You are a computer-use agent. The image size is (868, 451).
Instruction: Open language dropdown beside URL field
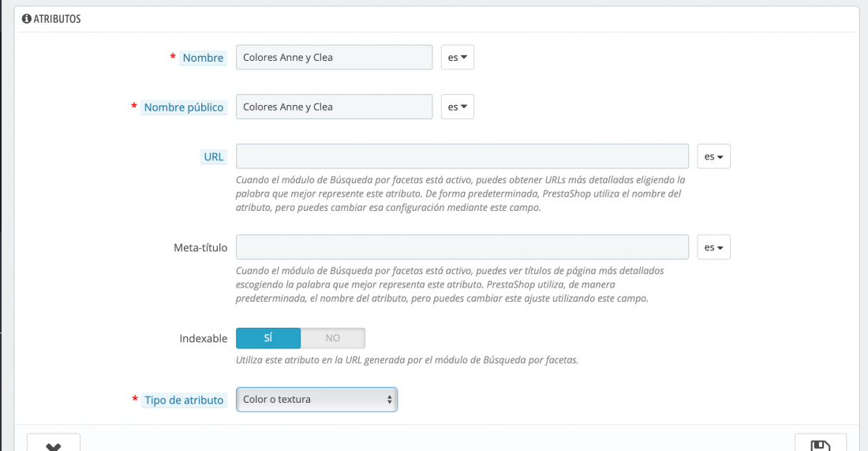pyautogui.click(x=713, y=156)
